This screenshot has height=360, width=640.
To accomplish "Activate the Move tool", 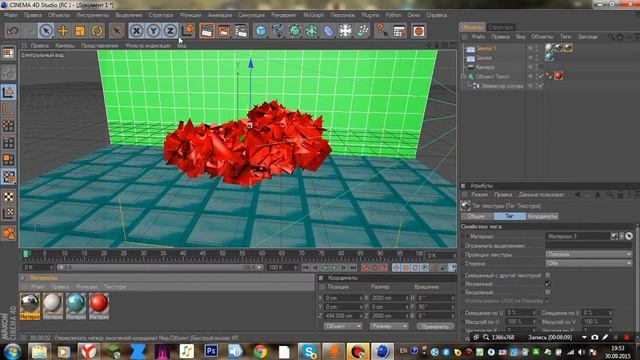I will pyautogui.click(x=63, y=31).
